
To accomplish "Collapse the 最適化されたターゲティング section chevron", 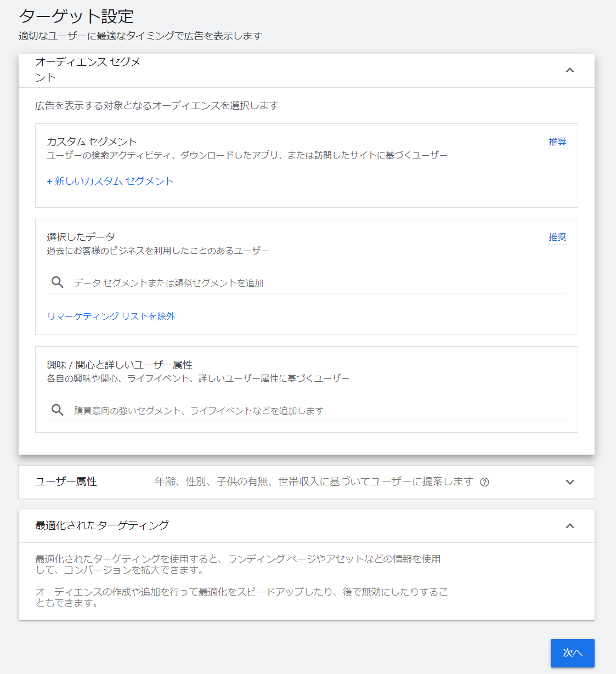I will 570,526.
